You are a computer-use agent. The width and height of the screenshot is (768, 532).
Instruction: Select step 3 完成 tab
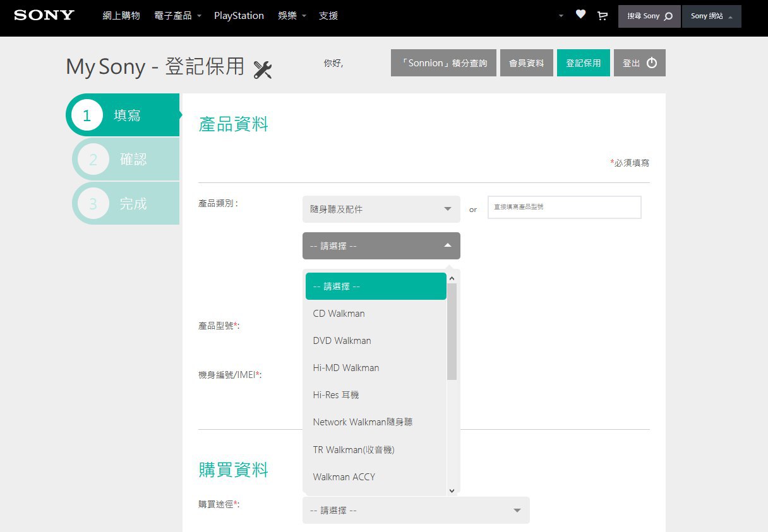pyautogui.click(x=126, y=203)
